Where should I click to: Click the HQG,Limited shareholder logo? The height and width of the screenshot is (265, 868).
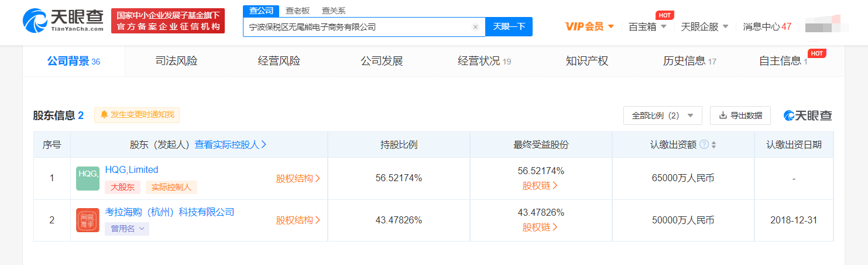tap(88, 178)
